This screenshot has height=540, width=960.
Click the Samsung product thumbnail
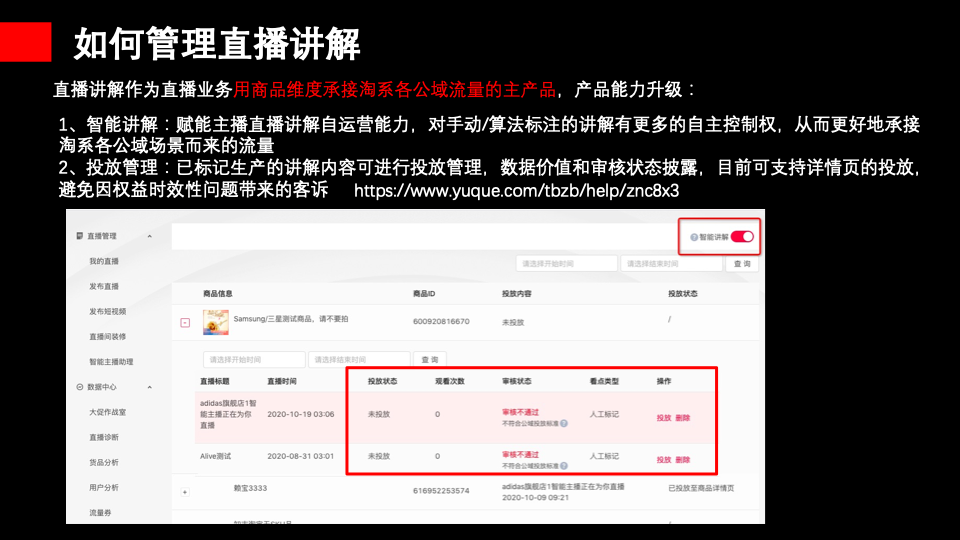(216, 322)
